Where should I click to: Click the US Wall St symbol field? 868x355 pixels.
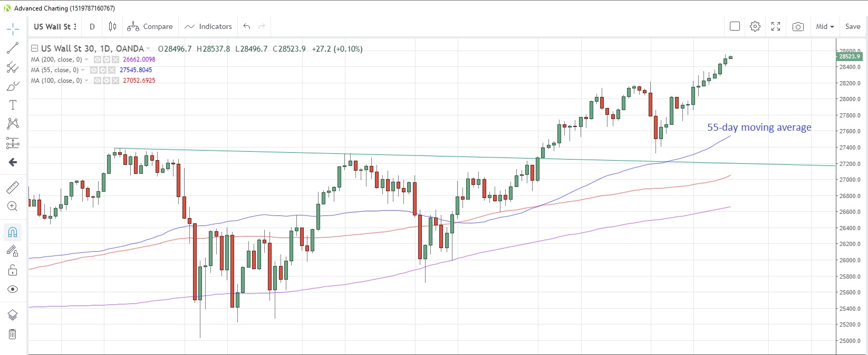55,26
